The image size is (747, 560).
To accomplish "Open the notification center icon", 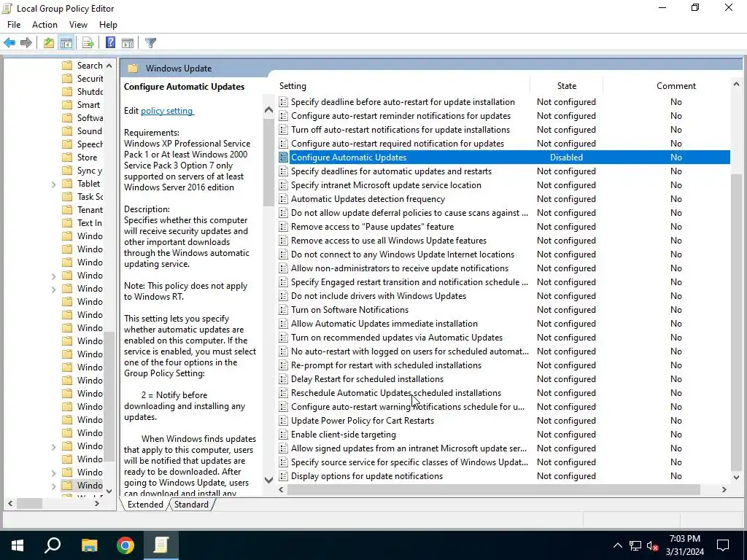I will pos(723,545).
